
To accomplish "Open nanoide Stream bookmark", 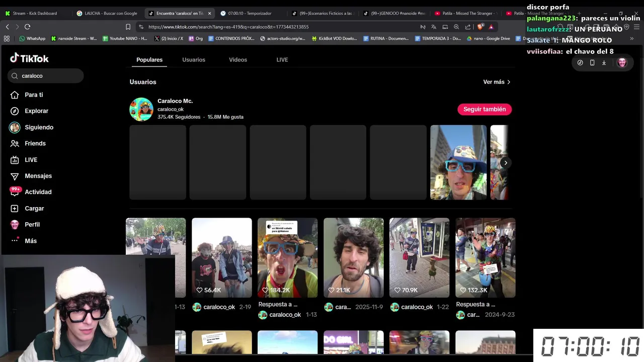I will coord(74,38).
